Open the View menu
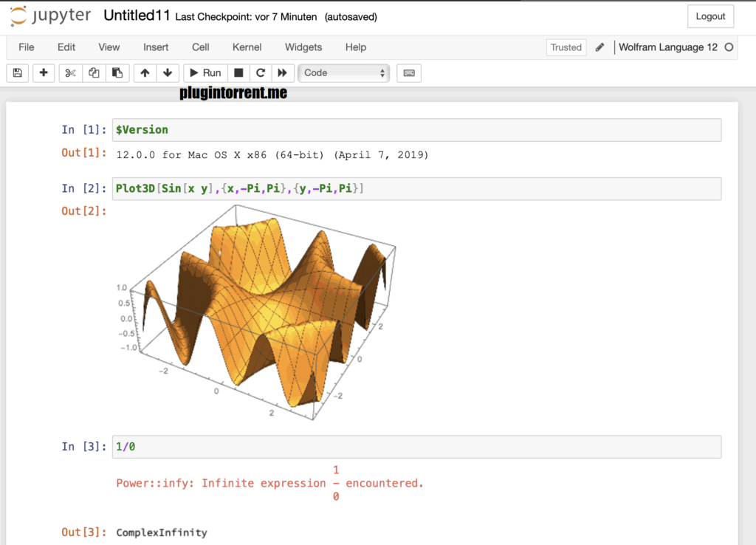Image resolution: width=756 pixels, height=545 pixels. coord(109,47)
